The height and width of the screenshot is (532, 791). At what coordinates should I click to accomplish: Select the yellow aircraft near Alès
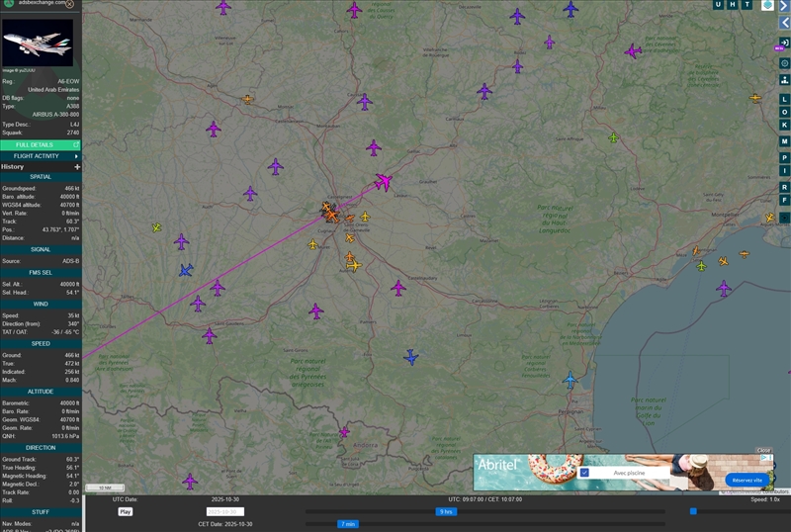pos(755,98)
